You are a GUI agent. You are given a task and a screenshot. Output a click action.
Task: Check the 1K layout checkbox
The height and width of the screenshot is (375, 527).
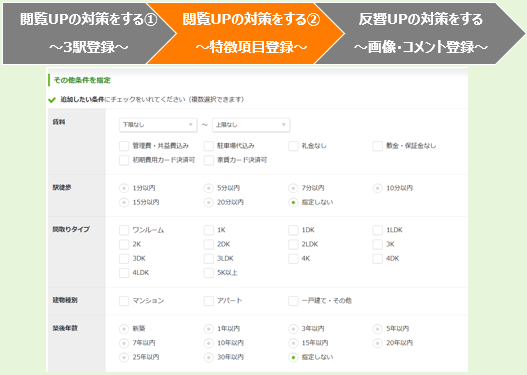coord(209,230)
